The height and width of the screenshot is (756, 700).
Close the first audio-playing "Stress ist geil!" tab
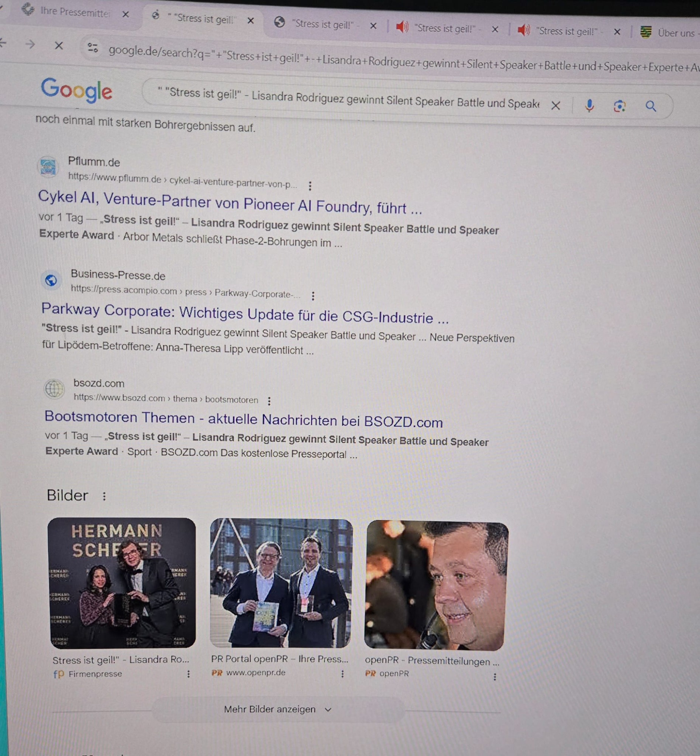coord(495,29)
